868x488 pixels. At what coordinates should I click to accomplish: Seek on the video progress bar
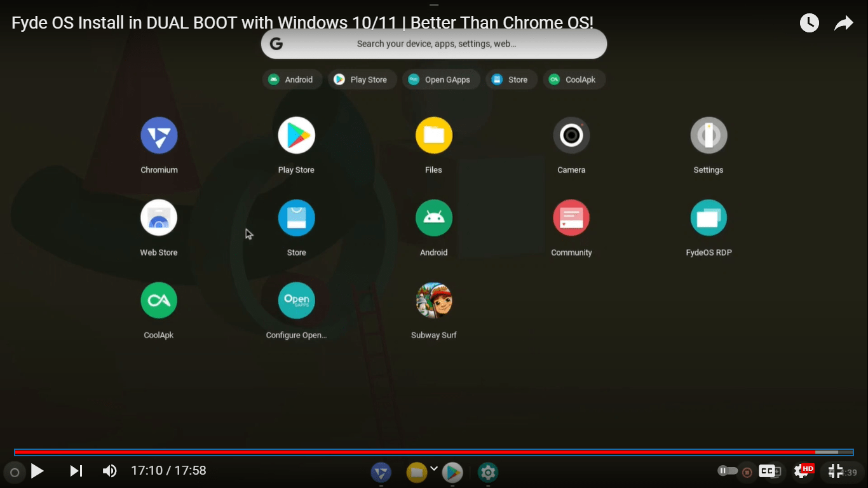click(x=434, y=452)
